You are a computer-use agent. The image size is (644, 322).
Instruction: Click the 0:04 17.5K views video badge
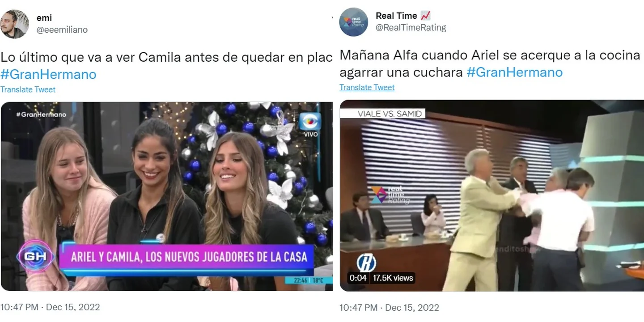(x=381, y=278)
